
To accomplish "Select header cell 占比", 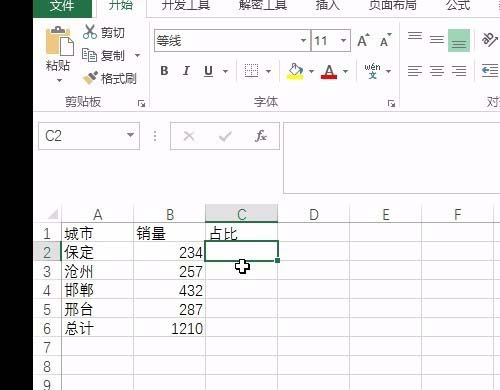I will (x=242, y=233).
